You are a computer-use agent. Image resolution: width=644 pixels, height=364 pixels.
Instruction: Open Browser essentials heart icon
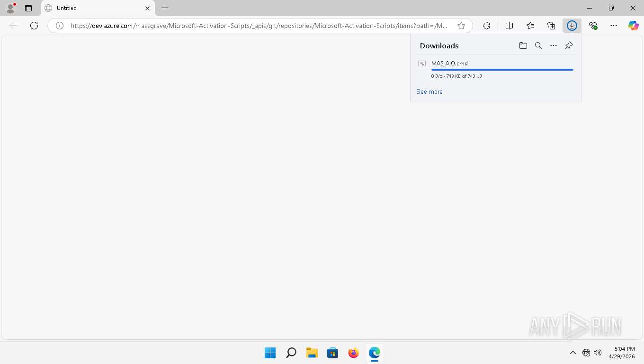point(593,26)
